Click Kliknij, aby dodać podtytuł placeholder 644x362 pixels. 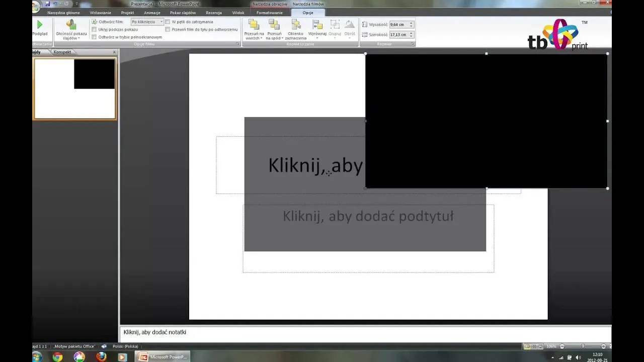point(368,216)
